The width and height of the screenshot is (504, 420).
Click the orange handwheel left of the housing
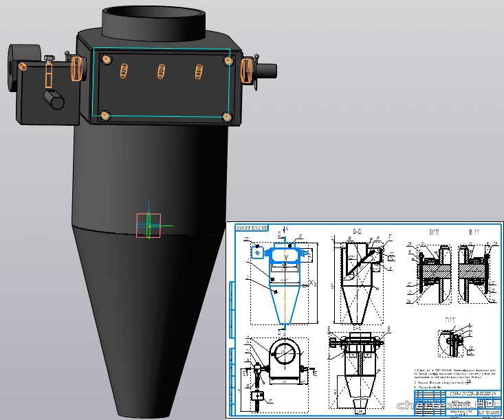(x=77, y=68)
